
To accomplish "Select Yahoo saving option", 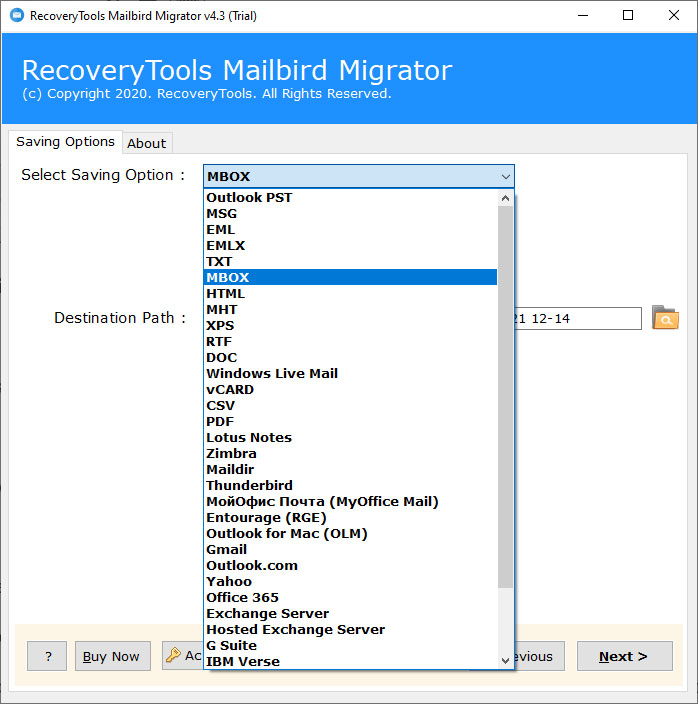I will (x=350, y=581).
